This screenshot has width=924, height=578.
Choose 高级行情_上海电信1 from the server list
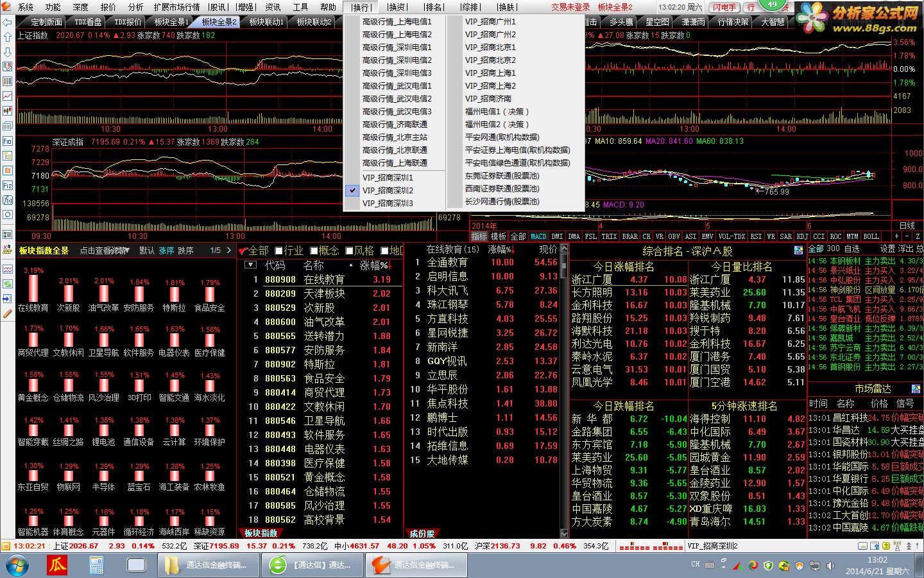pos(397,21)
